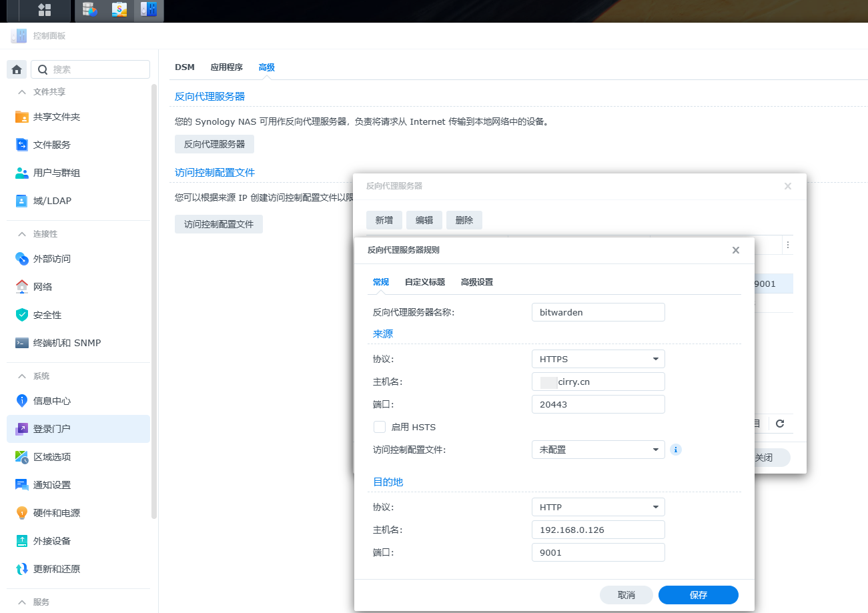Open Hardware and Power (硬件和电源) bulb icon
The image size is (868, 613).
click(22, 513)
